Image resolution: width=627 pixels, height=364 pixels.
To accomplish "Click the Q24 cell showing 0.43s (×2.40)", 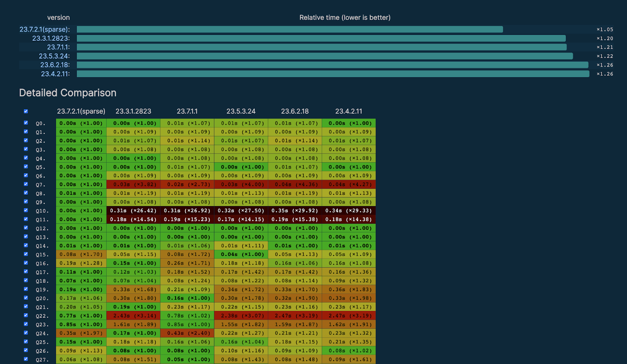I will tap(187, 333).
